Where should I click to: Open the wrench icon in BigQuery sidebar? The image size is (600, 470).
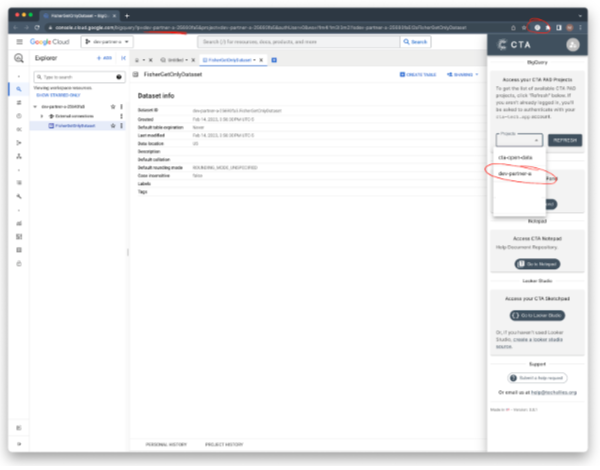(19, 196)
